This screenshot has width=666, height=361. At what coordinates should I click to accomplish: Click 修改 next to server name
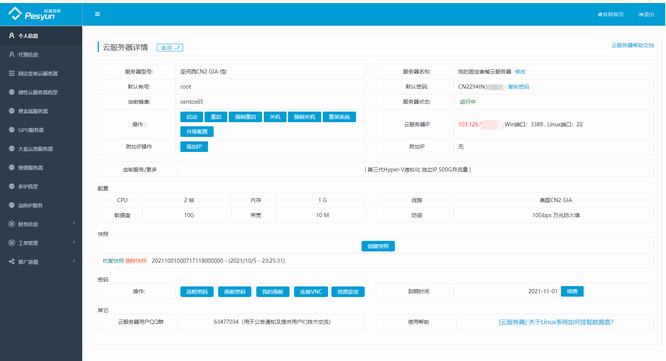point(520,72)
